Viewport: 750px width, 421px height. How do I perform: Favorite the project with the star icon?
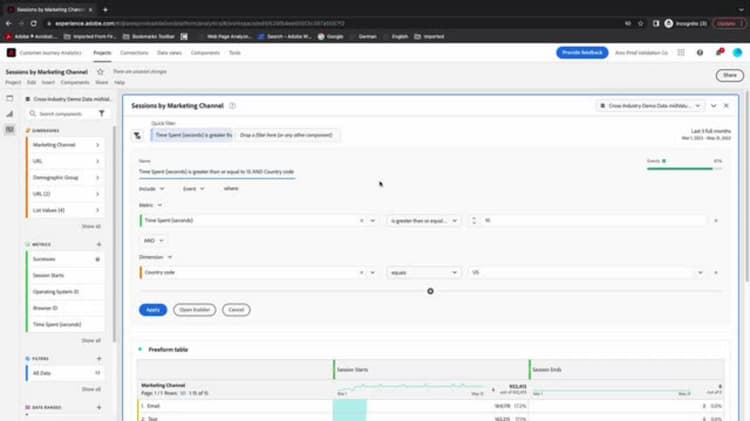[x=100, y=72]
